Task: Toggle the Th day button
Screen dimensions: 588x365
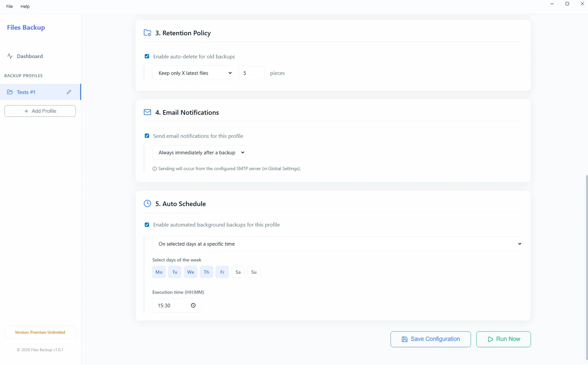Action: pyautogui.click(x=206, y=272)
